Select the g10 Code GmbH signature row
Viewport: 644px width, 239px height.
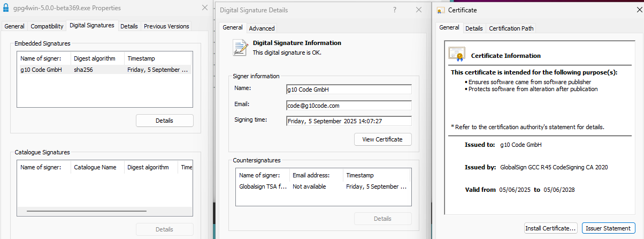coord(104,70)
